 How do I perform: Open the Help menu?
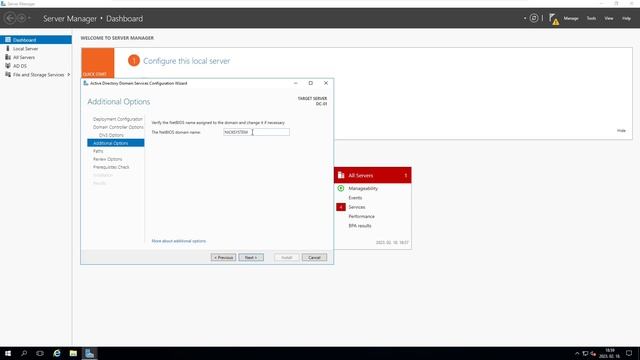pyautogui.click(x=626, y=18)
